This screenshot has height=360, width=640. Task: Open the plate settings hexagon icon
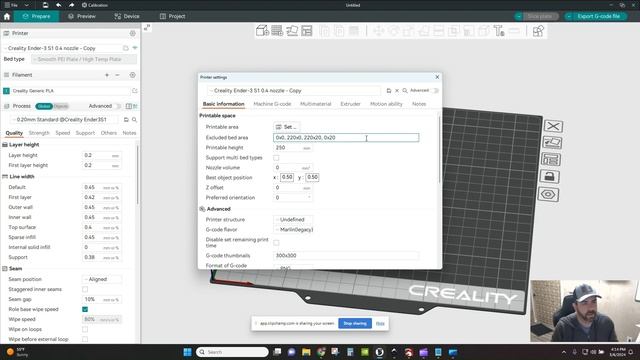click(x=548, y=194)
